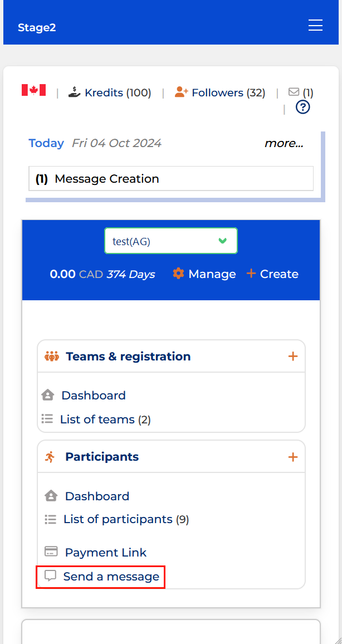Click the Send a message chat icon
The image size is (342, 644).
50,576
